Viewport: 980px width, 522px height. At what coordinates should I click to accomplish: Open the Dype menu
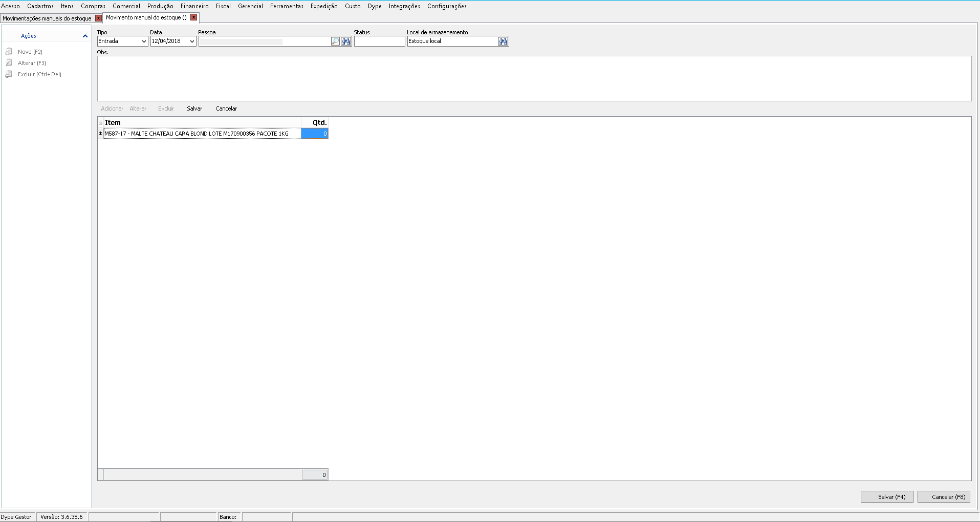[375, 6]
